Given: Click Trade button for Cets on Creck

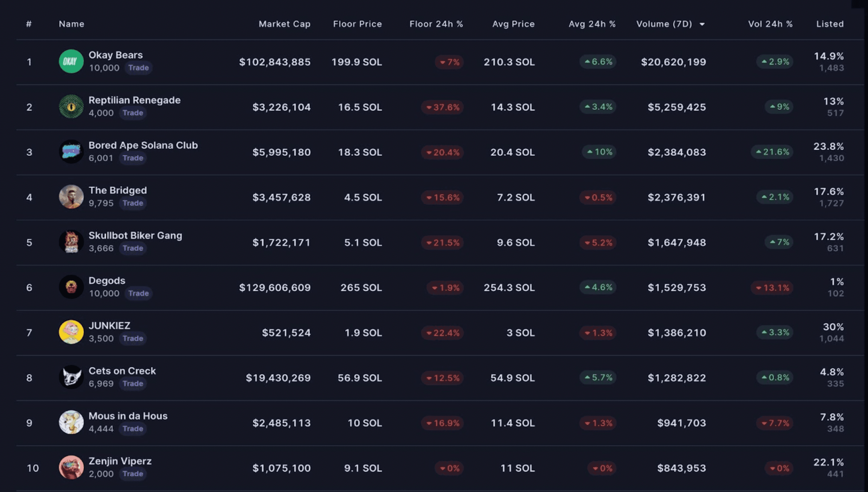Looking at the screenshot, I should tap(133, 384).
